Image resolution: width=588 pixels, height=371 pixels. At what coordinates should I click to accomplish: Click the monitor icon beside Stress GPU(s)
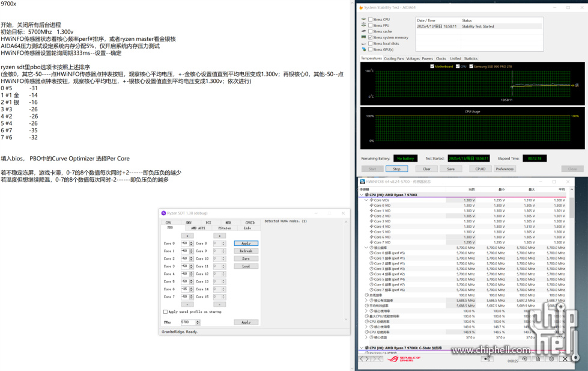363,49
